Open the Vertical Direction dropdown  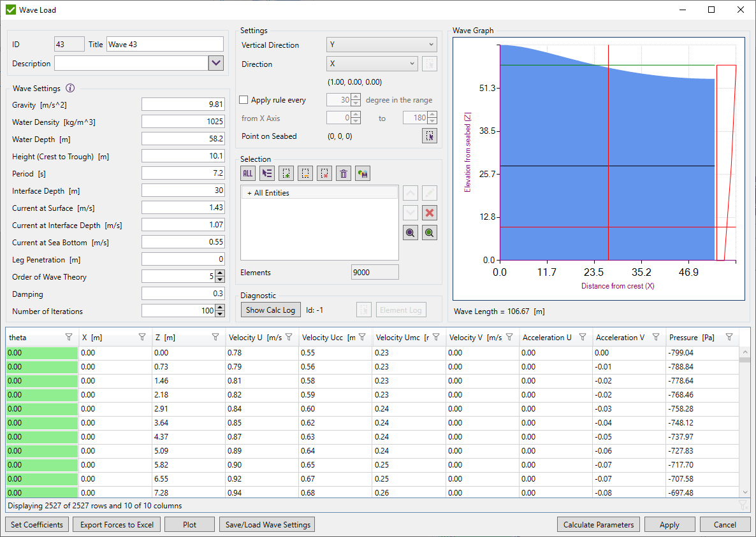(x=432, y=45)
